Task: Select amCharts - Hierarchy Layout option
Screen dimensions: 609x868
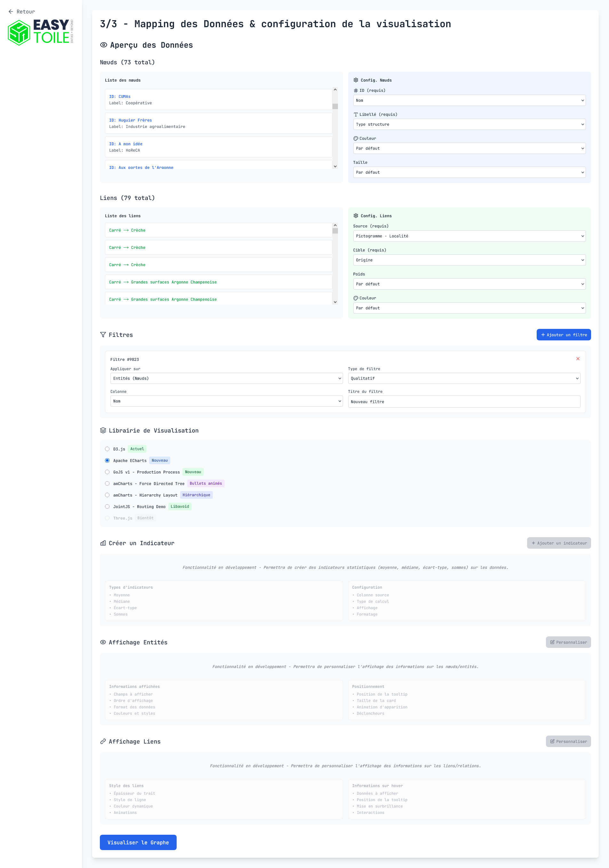Action: pyautogui.click(x=107, y=495)
